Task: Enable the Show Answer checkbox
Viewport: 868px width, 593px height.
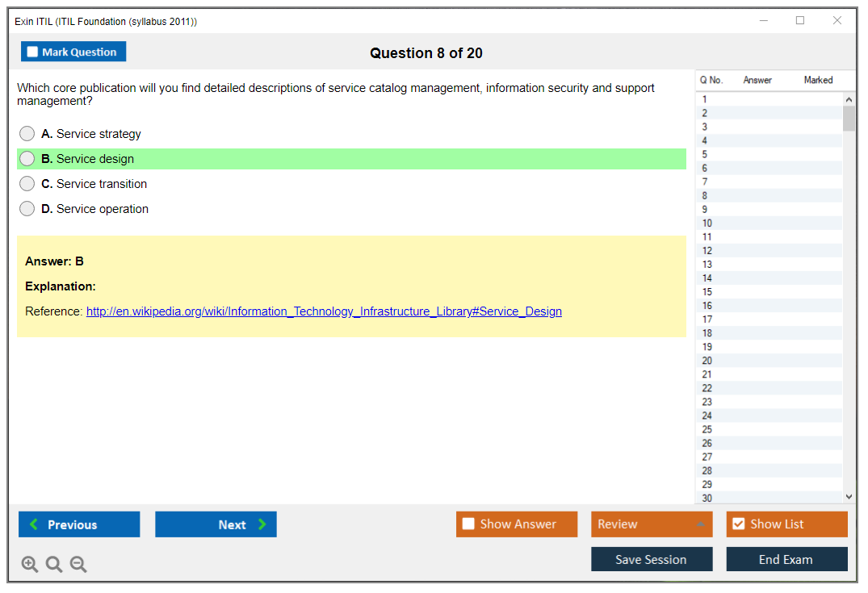Action: (469, 524)
